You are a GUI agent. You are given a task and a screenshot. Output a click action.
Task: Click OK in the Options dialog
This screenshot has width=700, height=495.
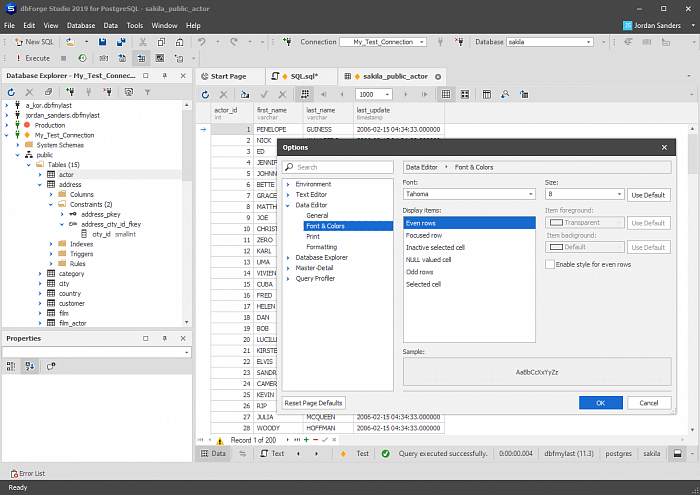(600, 403)
